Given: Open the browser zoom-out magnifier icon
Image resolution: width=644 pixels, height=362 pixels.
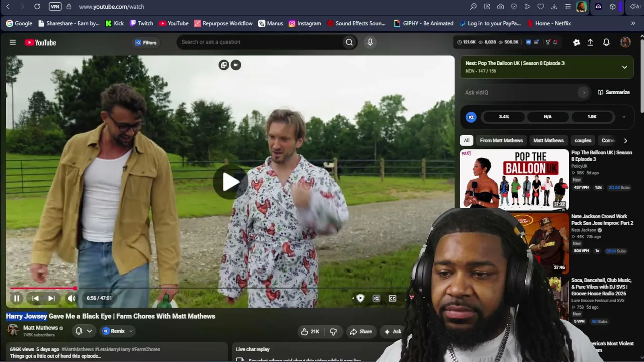Looking at the screenshot, I should 473,7.
